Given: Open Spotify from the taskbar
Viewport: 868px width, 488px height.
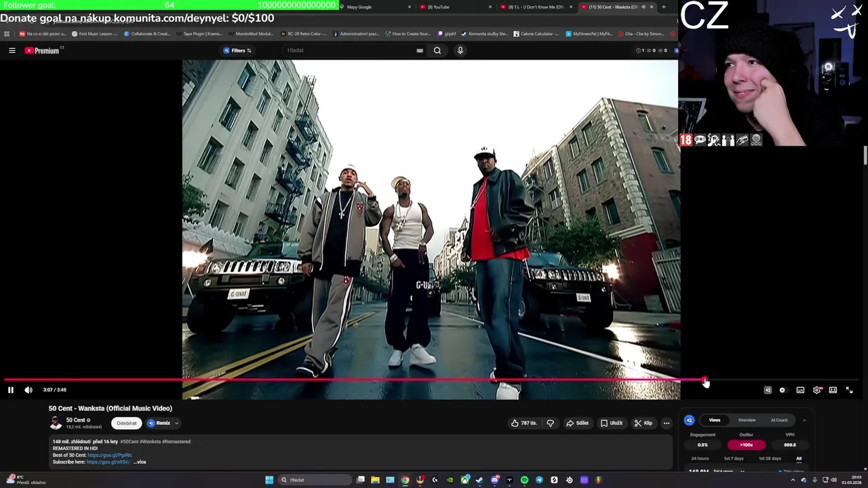Looking at the screenshot, I should [x=524, y=480].
